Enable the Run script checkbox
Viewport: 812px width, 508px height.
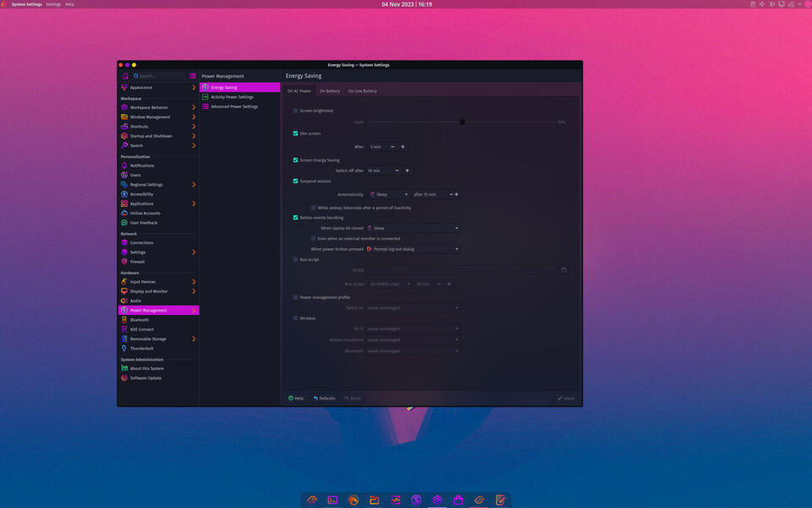(x=296, y=260)
